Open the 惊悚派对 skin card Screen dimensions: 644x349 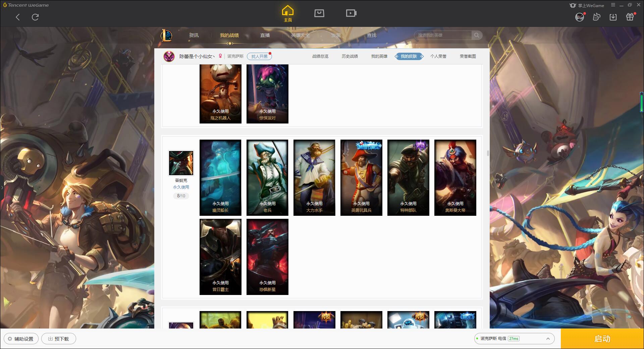pyautogui.click(x=267, y=94)
